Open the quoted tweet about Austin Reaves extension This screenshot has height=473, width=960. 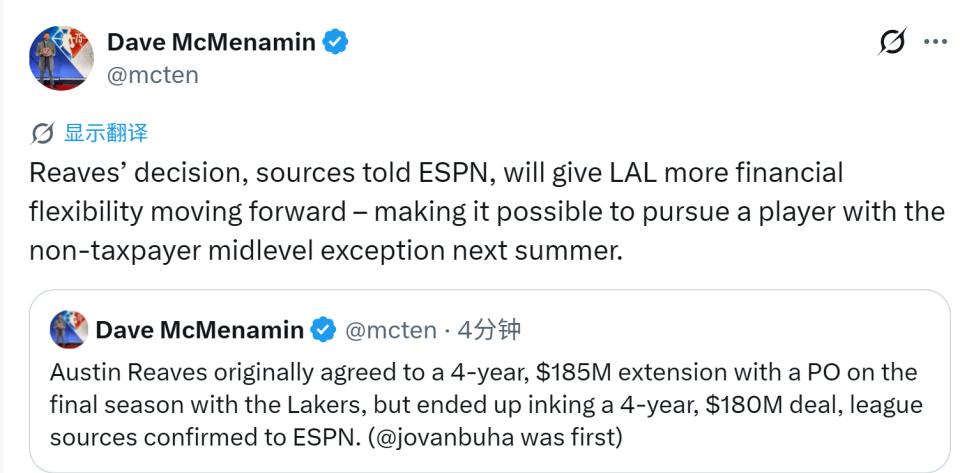[490, 381]
